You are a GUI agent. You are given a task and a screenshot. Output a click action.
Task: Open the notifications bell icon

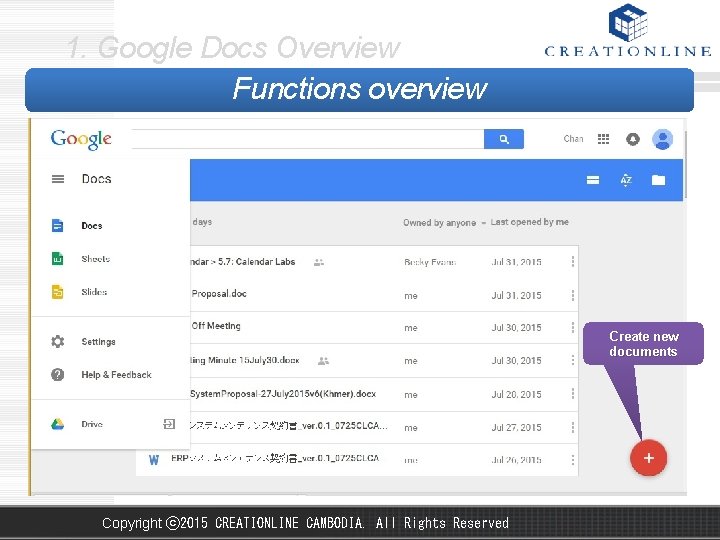(633, 139)
